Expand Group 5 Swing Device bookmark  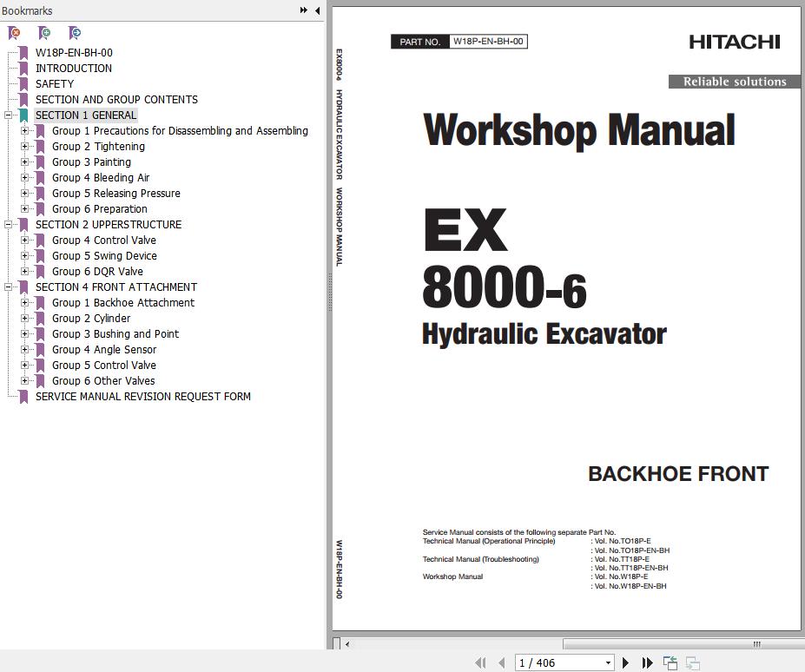point(24,256)
